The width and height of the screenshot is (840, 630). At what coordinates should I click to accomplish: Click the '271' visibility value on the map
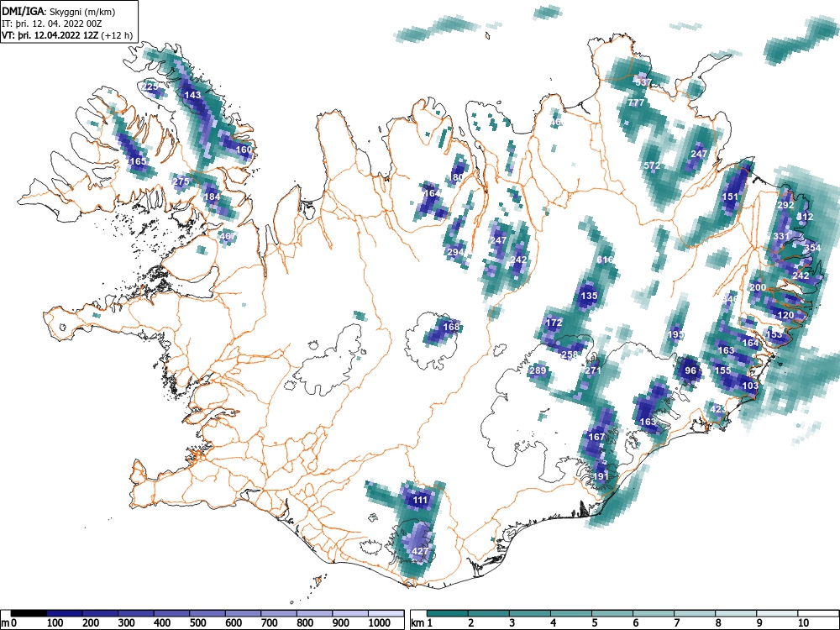pos(593,370)
